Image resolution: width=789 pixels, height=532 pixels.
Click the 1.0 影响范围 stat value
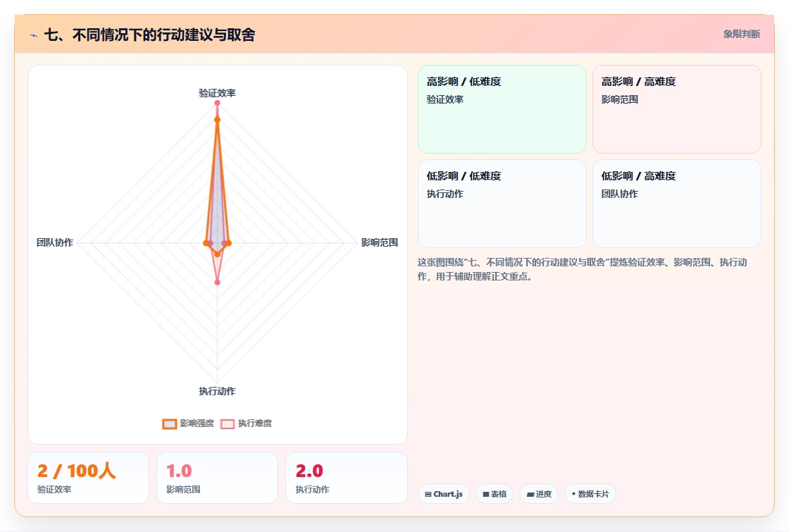[179, 471]
